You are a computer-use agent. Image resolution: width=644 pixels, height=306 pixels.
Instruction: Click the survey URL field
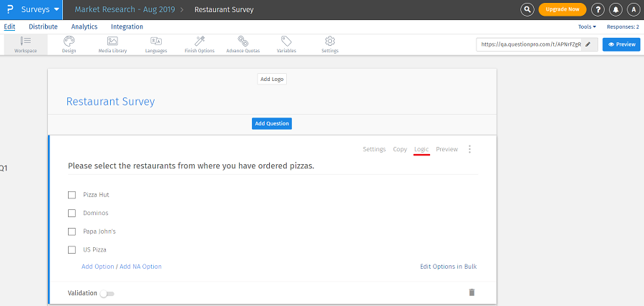click(530, 44)
